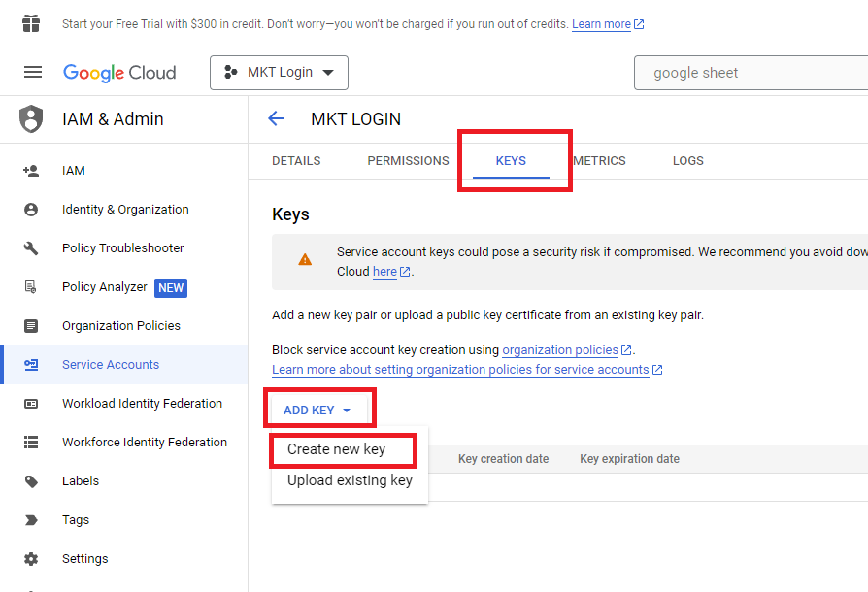Image resolution: width=868 pixels, height=592 pixels.
Task: Open the LOGS tab
Action: [688, 160]
